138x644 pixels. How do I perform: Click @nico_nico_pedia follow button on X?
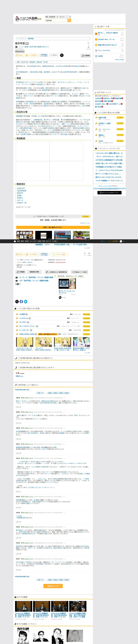pos(109,193)
